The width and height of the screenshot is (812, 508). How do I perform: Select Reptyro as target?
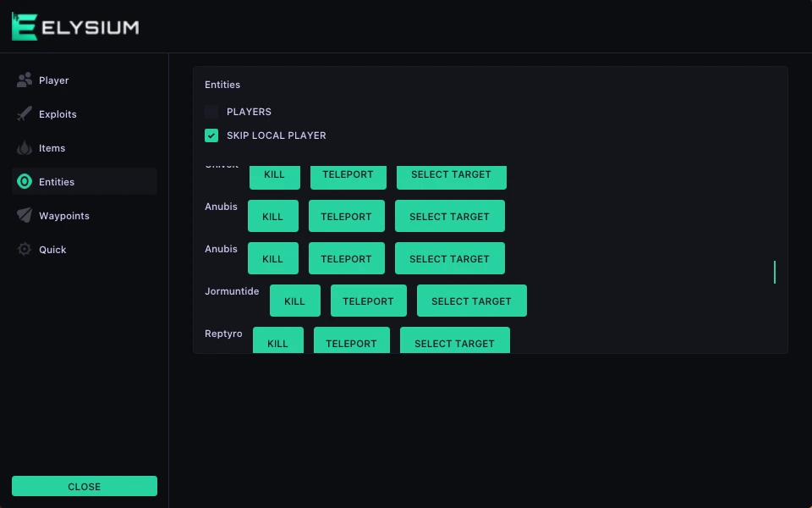click(x=455, y=340)
